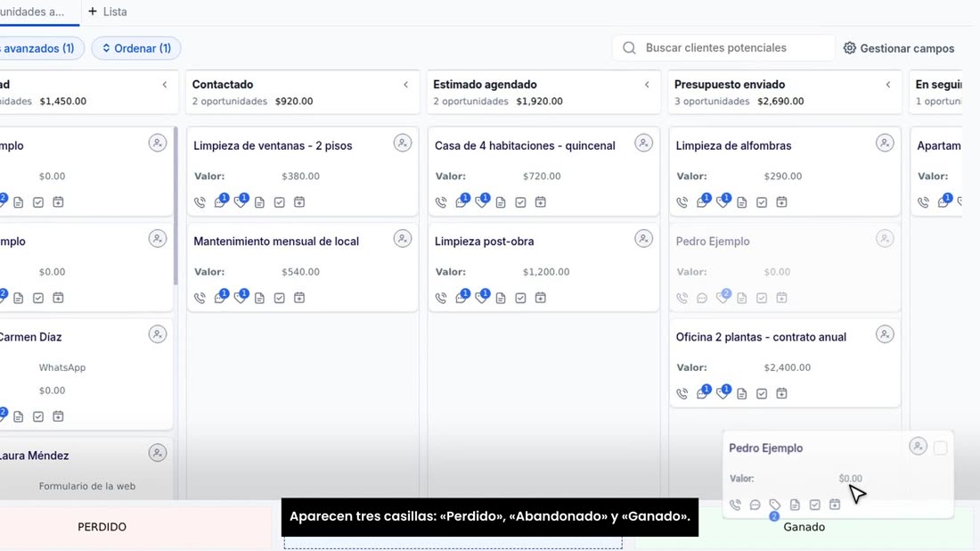Open messages on Oficina 2 plantas card
Screen dimensions: 980x551
coord(702,394)
